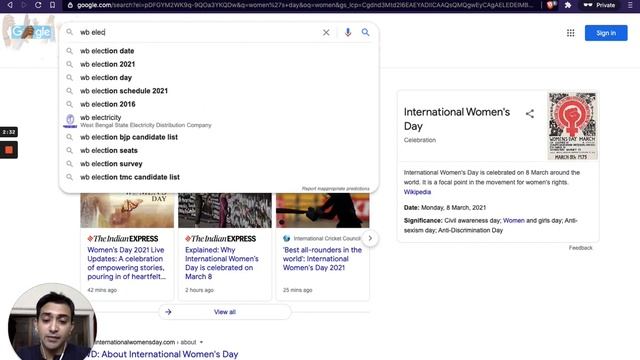640x360 pixels.
Task: Click the browser address bar URL
Action: pos(304,5)
